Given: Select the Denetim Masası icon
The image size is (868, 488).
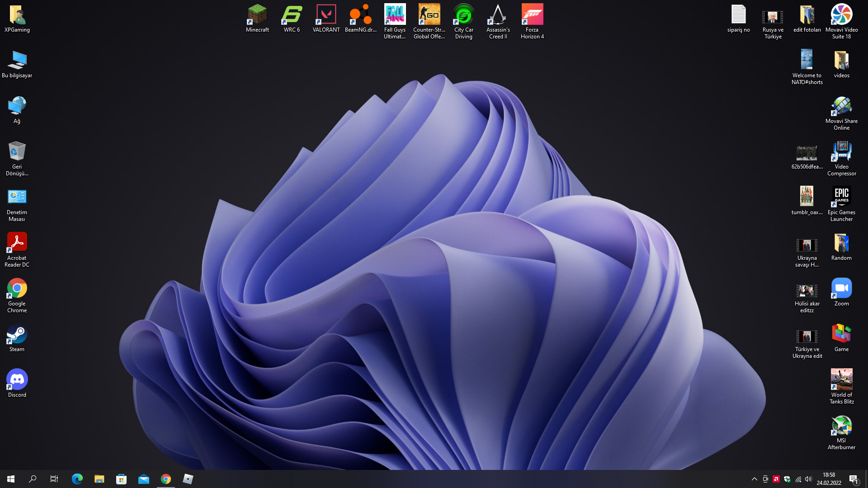Looking at the screenshot, I should click(x=17, y=205).
